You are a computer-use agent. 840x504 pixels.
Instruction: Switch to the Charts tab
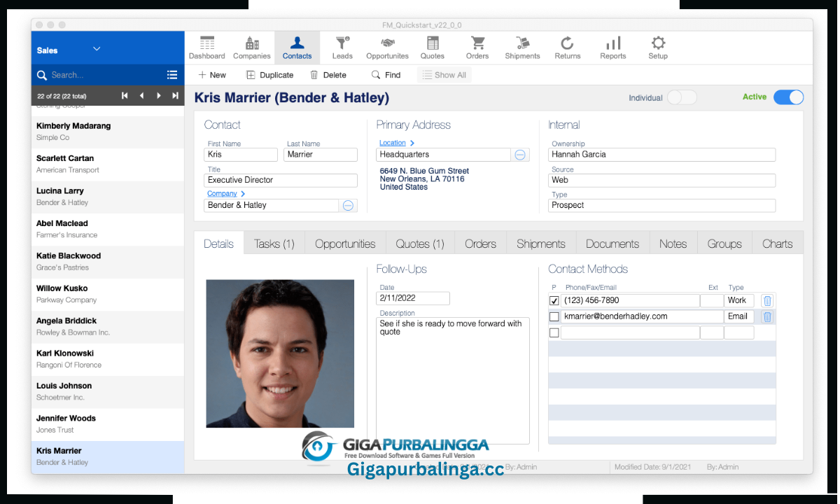coord(778,244)
